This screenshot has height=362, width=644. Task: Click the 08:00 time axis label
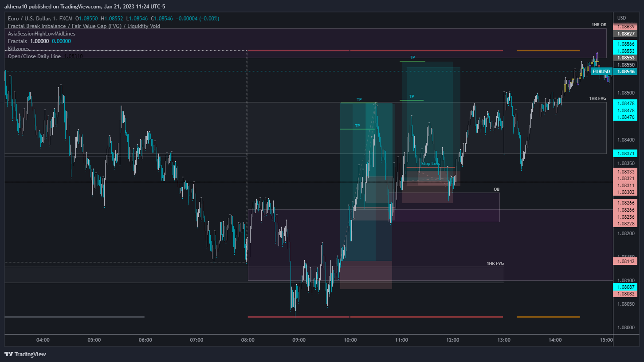click(x=248, y=340)
